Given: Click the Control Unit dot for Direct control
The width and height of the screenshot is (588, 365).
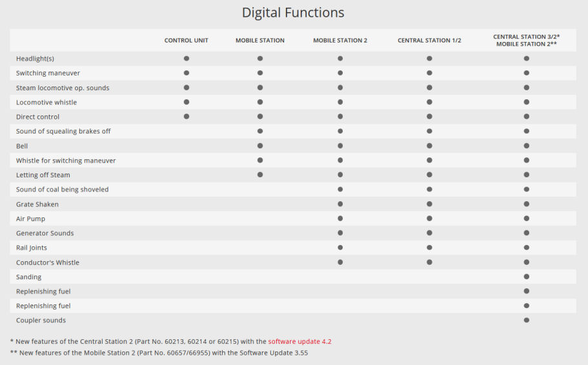Looking at the screenshot, I should point(187,117).
